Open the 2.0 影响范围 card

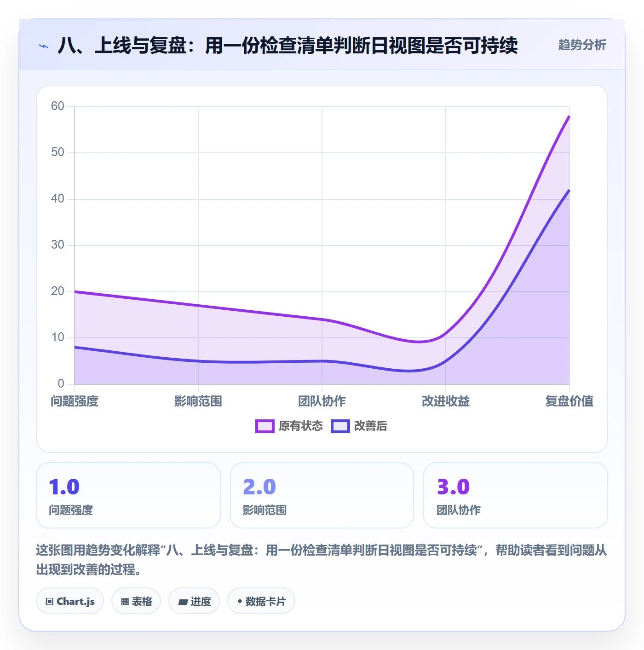(x=322, y=495)
